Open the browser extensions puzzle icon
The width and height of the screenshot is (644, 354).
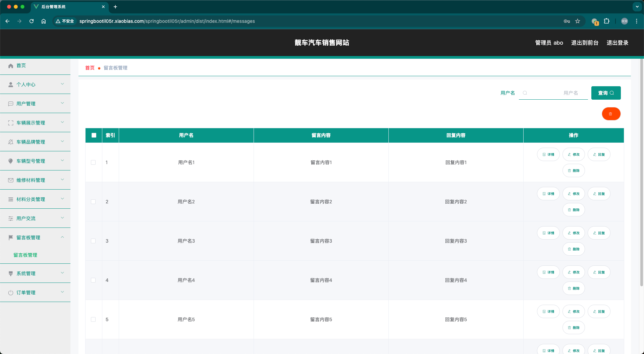coord(606,21)
